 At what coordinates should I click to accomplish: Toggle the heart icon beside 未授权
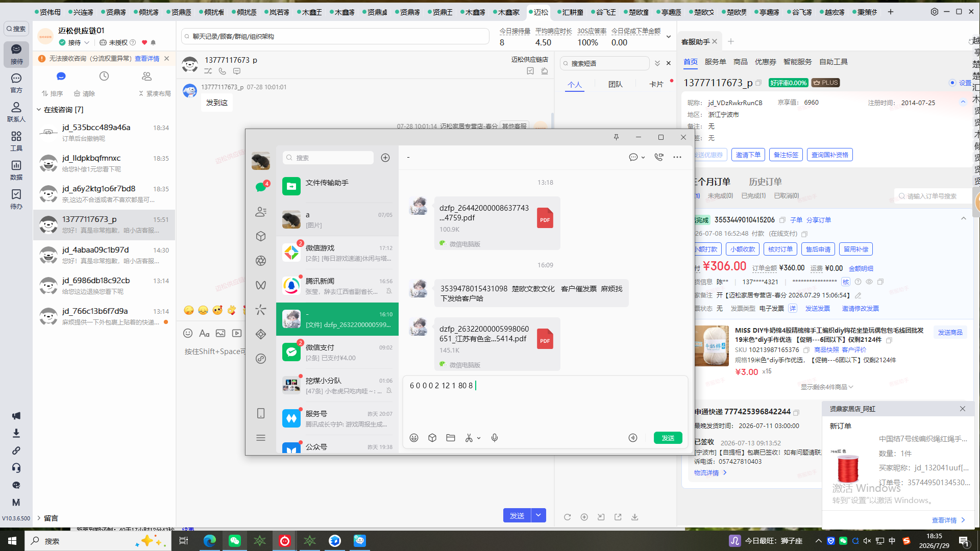(x=144, y=42)
